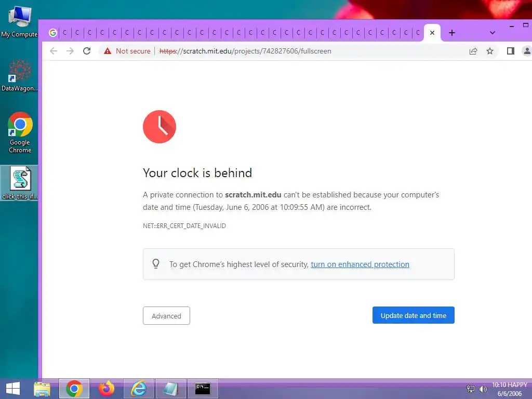532x399 pixels.
Task: Open Command Prompt from taskbar
Action: click(203, 389)
